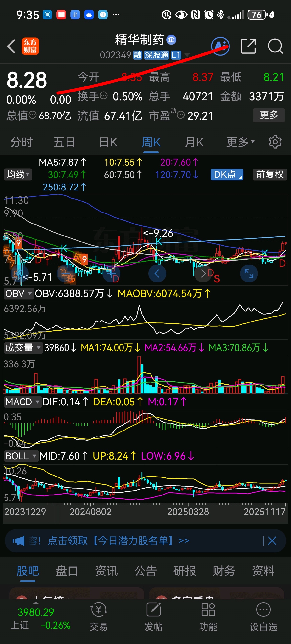The width and height of the screenshot is (291, 644).
Task: Open 功能 functions grid icon
Action: point(208,617)
